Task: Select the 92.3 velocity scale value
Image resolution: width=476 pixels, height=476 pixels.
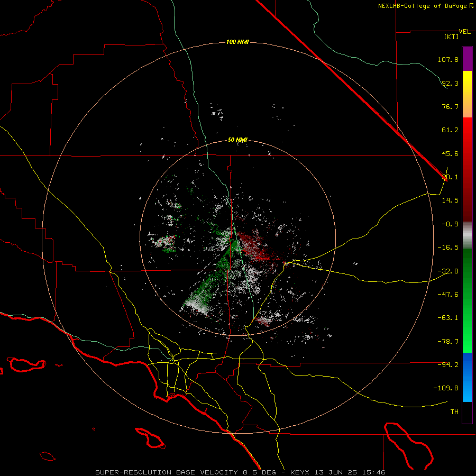Action: 450,83
